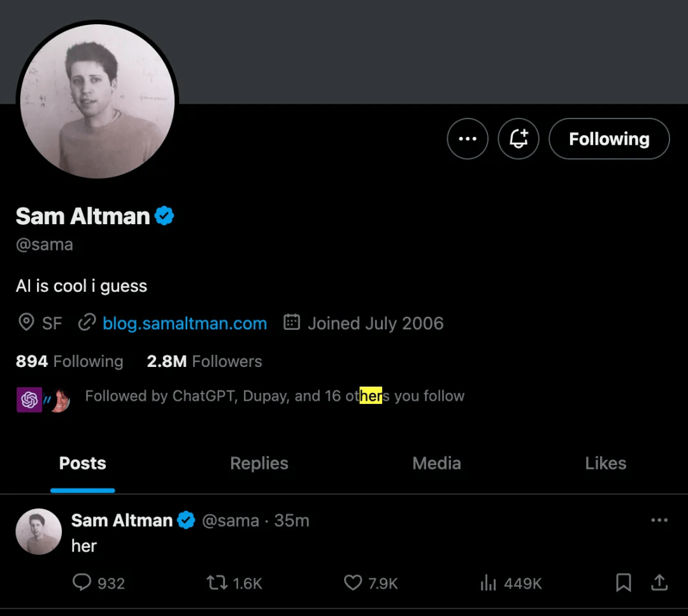The height and width of the screenshot is (616, 688).
Task: View the 894 Following list
Action: (x=69, y=361)
